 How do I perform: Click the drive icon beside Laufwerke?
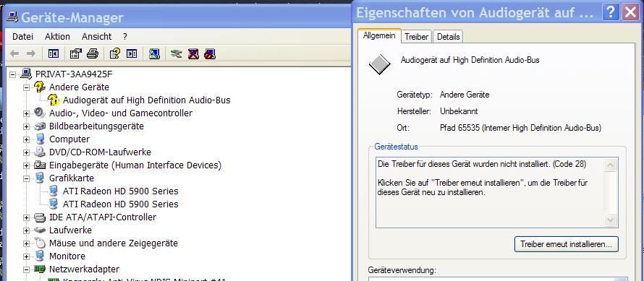point(39,230)
